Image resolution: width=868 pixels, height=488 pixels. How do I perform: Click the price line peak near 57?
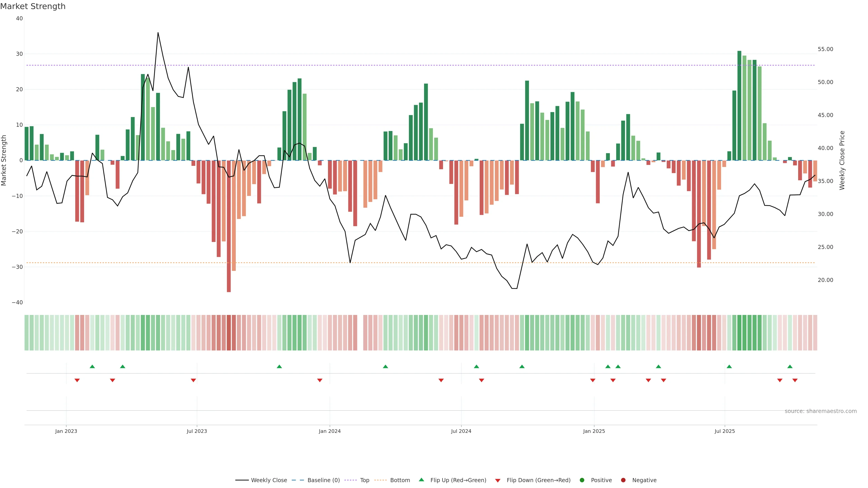[x=158, y=33]
